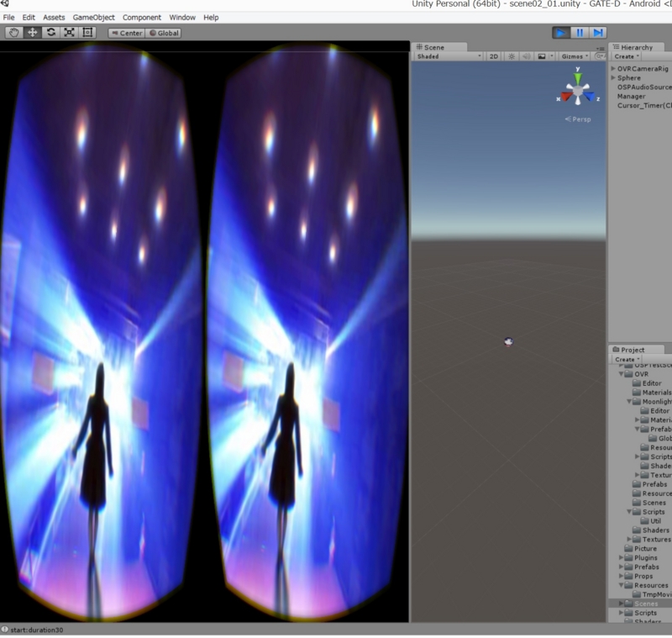Viewport: 672px width, 638px height.
Task: Click the Util folder icon
Action: click(x=645, y=521)
